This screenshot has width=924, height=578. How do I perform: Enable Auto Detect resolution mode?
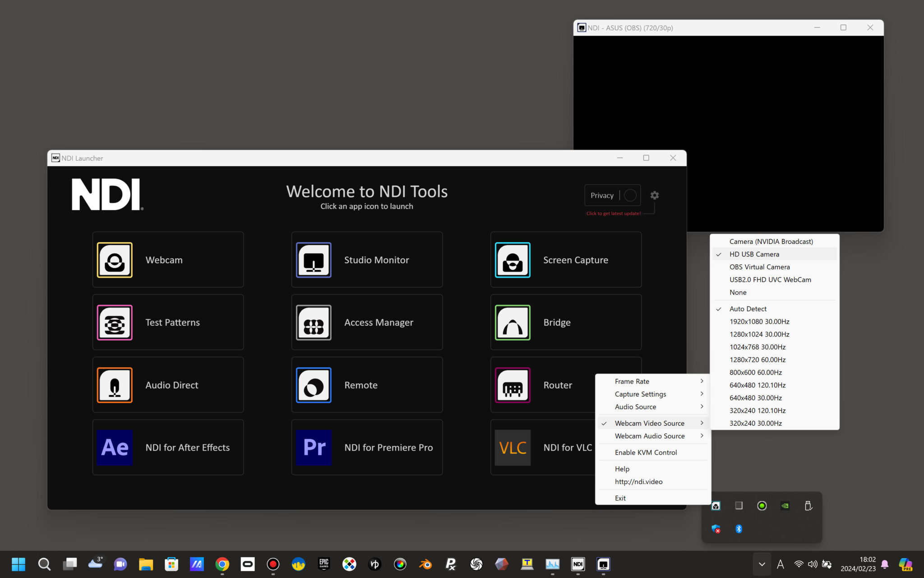(x=748, y=308)
